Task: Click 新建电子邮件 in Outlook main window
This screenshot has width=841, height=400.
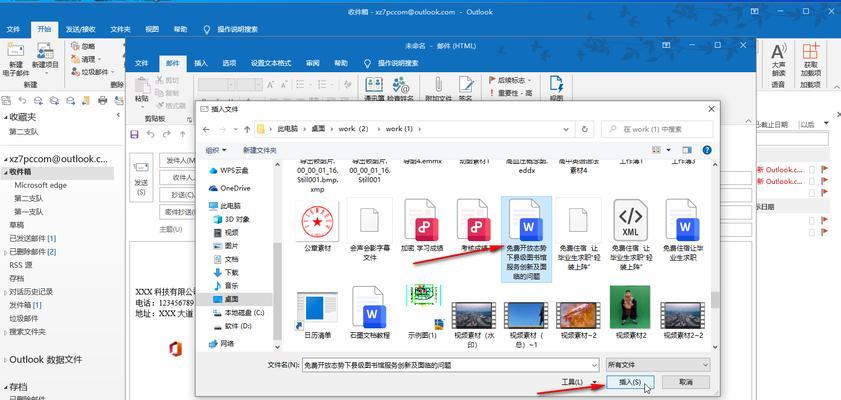Action: [16, 60]
